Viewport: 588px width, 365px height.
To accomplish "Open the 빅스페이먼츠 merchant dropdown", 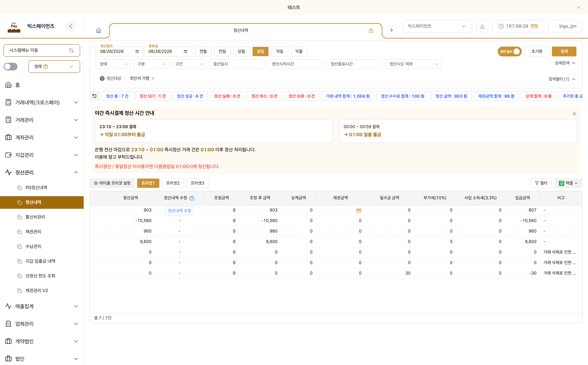I will 437,26.
